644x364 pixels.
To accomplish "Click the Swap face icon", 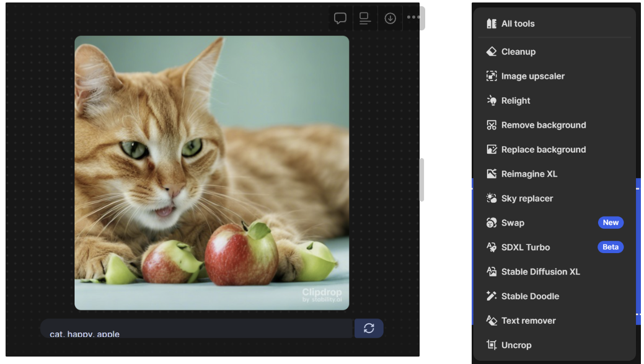I will (x=492, y=223).
